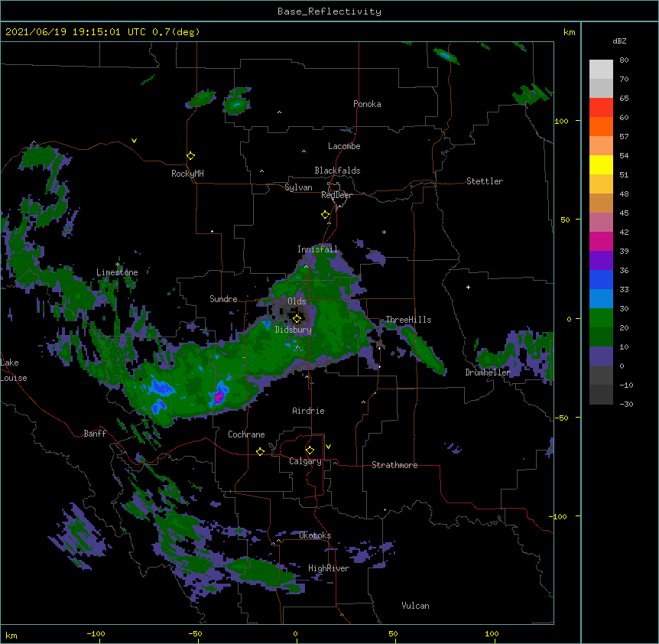The height and width of the screenshot is (644, 659).
Task: Click yellow radar site marker near Olds
Action: 297,319
